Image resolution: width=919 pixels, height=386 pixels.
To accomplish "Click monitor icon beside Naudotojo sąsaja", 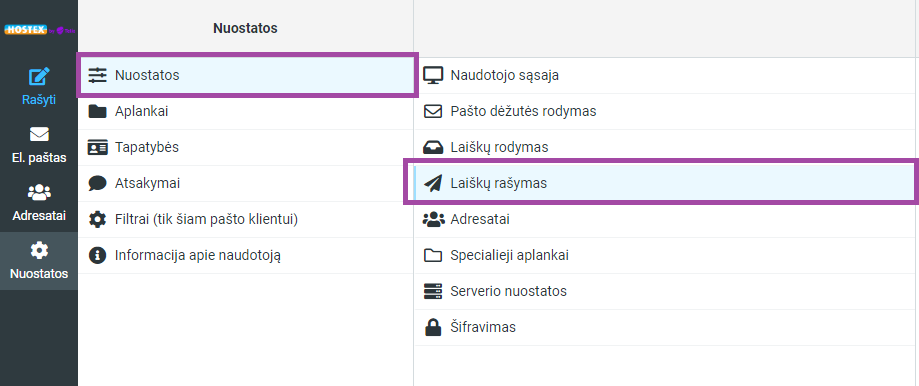I will pos(433,76).
